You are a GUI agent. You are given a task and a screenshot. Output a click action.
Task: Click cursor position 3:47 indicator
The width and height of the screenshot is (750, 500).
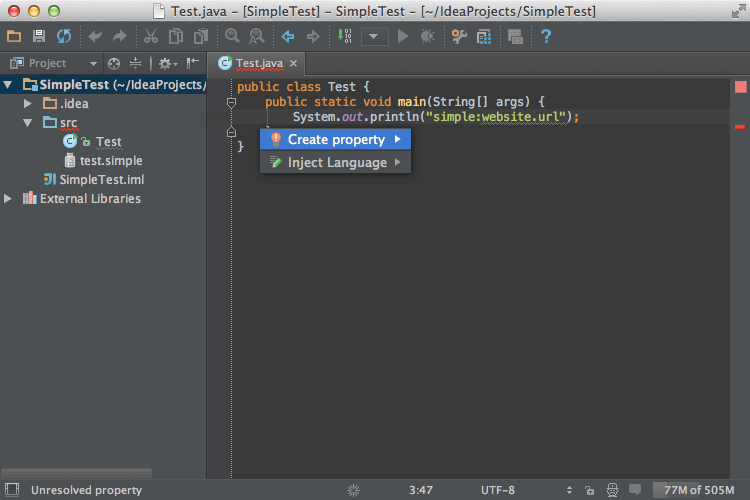(420, 490)
